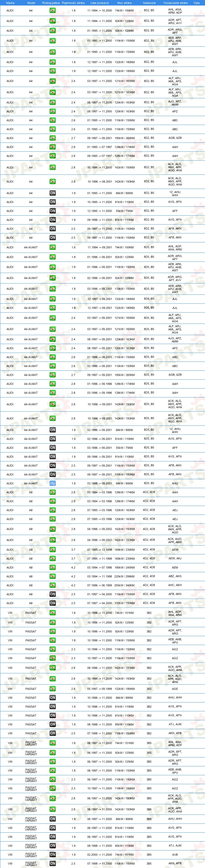
Task: Click diesel ON icon in Passat Variant 85kW ATJ, AJM row
Action: tap(53, 846)
